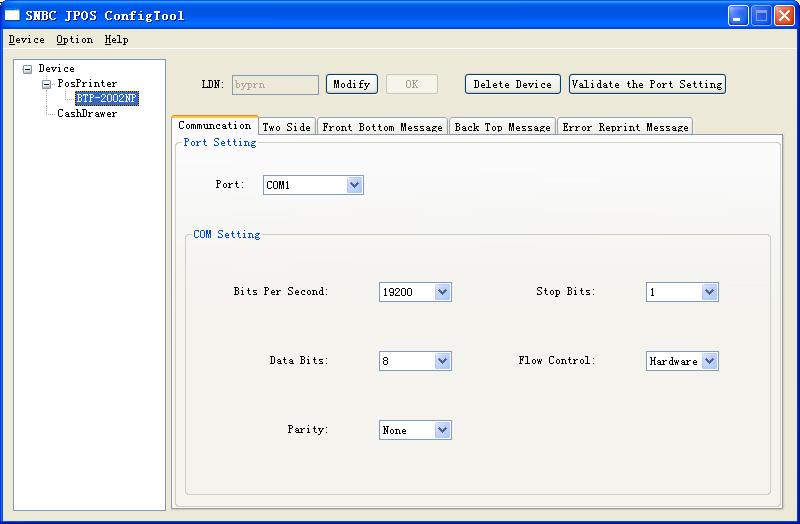Click the Flow Control label
800x524 pixels.
(x=557, y=360)
